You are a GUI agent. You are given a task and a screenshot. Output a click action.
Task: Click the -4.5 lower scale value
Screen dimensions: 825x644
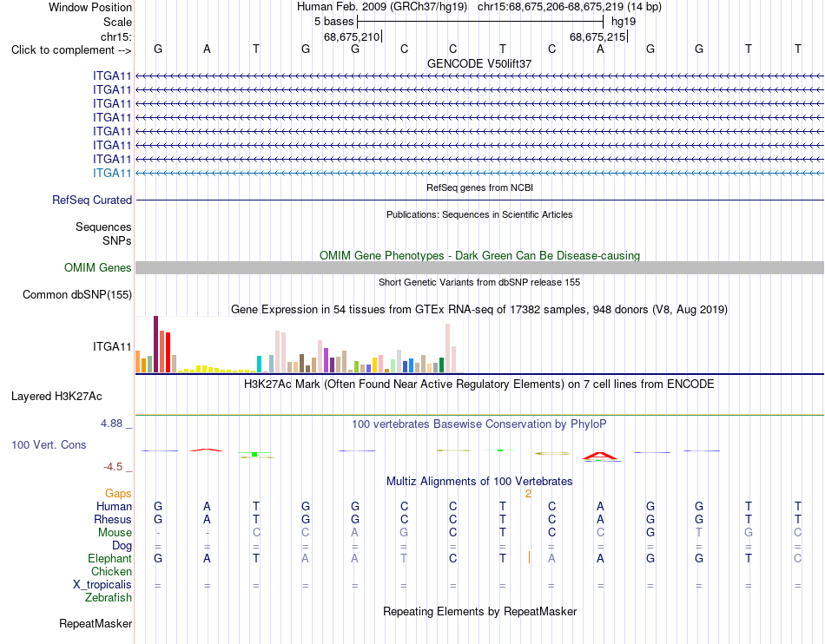tap(113, 467)
